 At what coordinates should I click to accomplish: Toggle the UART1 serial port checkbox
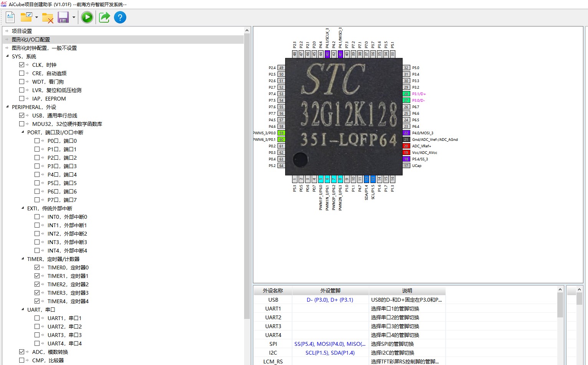[37, 318]
